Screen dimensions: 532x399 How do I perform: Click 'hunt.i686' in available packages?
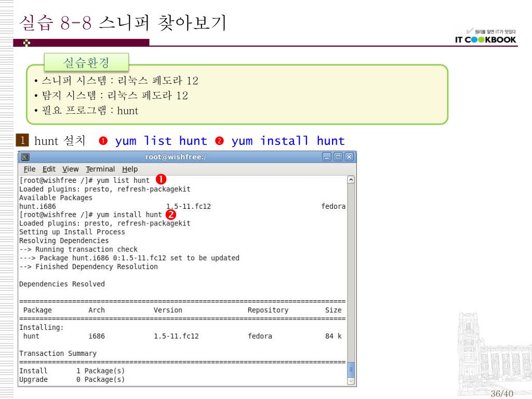[x=37, y=206]
